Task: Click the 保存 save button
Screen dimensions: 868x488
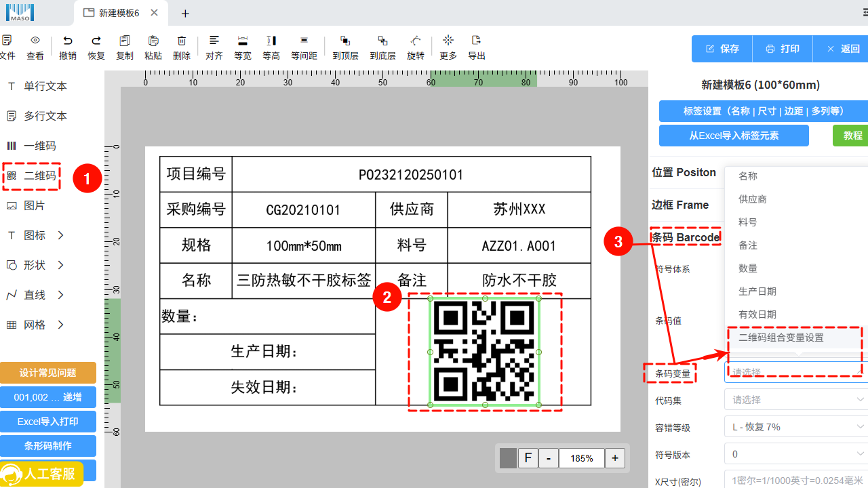Action: coord(722,49)
